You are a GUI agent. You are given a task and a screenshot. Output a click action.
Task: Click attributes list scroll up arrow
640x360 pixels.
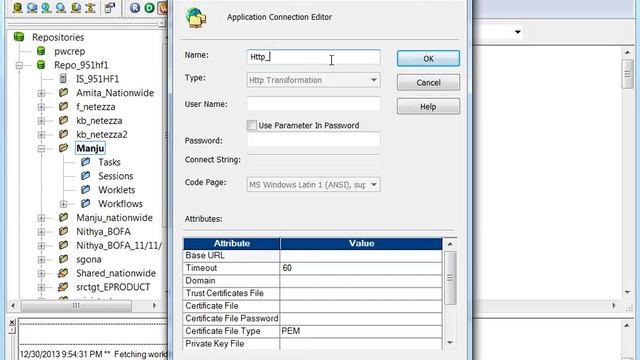[x=450, y=244]
